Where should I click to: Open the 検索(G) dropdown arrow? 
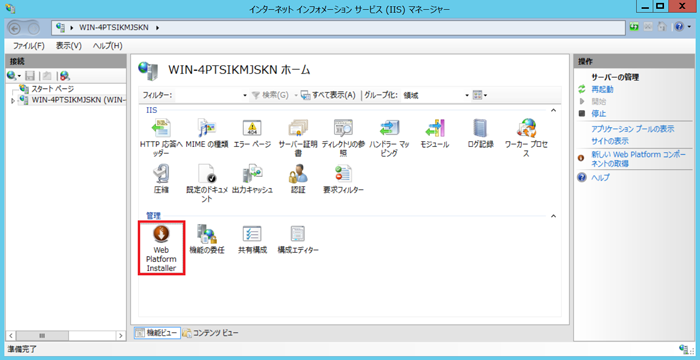[x=296, y=95]
